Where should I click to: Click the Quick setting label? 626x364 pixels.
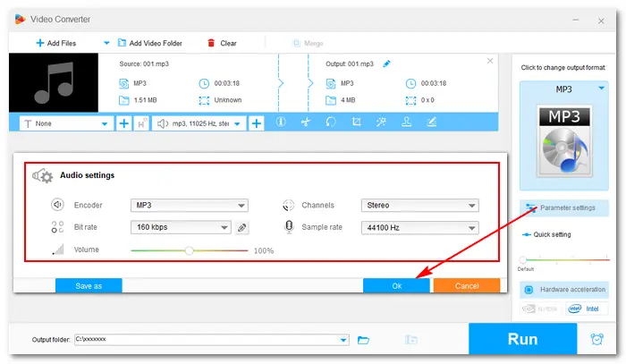click(552, 234)
